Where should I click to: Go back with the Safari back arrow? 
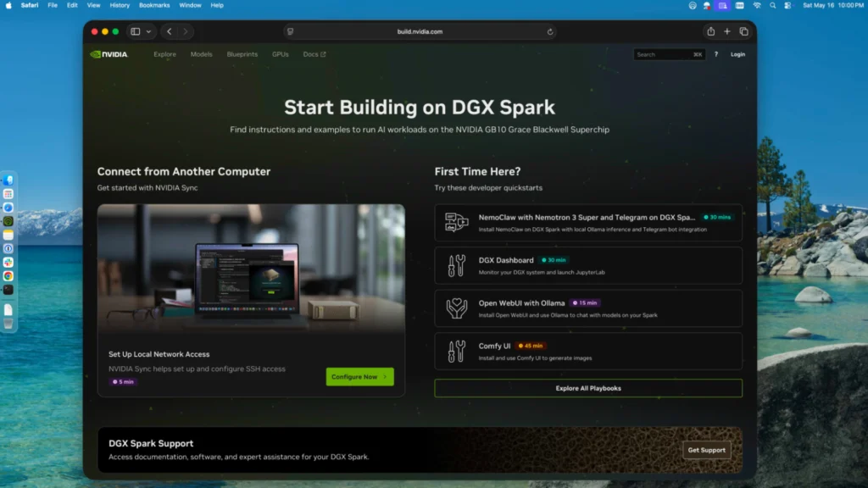coord(170,31)
